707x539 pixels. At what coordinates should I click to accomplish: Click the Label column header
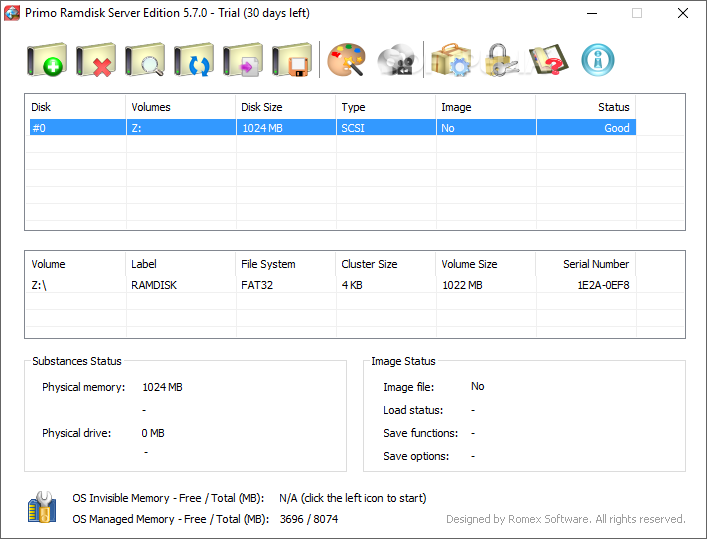[181, 264]
